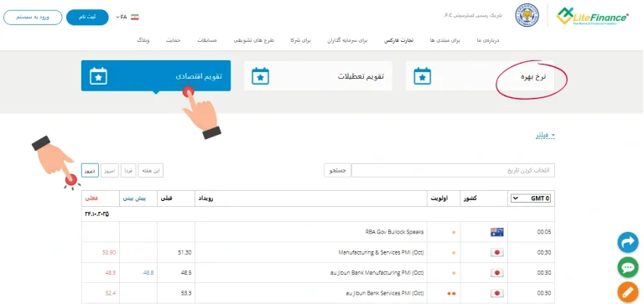Viewport: 644px width, 304px height.
Task: Open the green live chat bubble
Action: tap(627, 268)
